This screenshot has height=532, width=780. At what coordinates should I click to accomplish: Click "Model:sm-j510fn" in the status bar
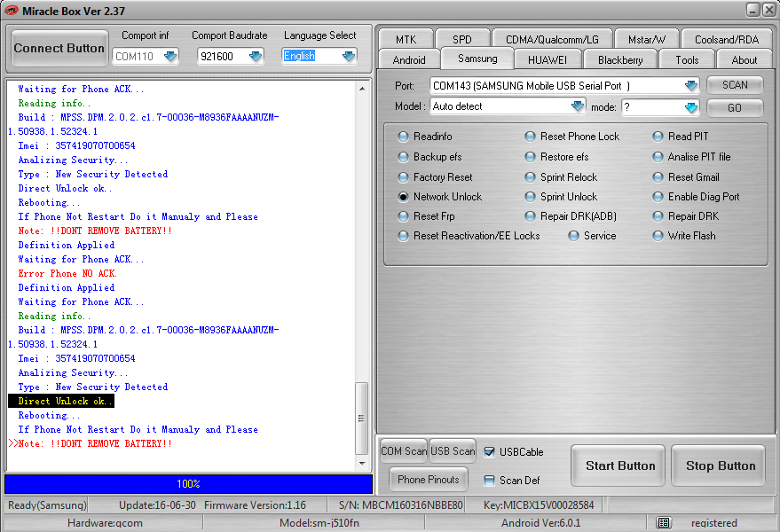click(x=319, y=522)
